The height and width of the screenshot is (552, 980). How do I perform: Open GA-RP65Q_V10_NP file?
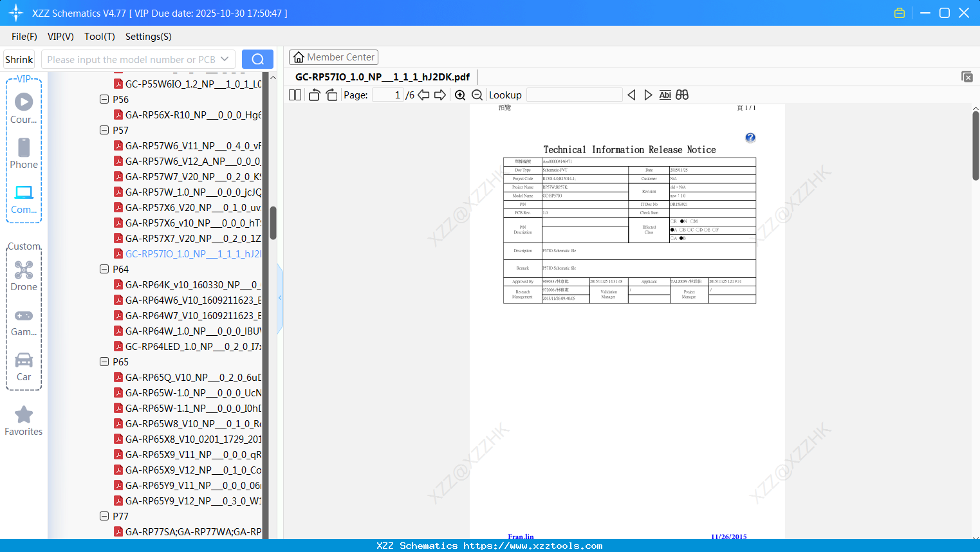coord(187,378)
